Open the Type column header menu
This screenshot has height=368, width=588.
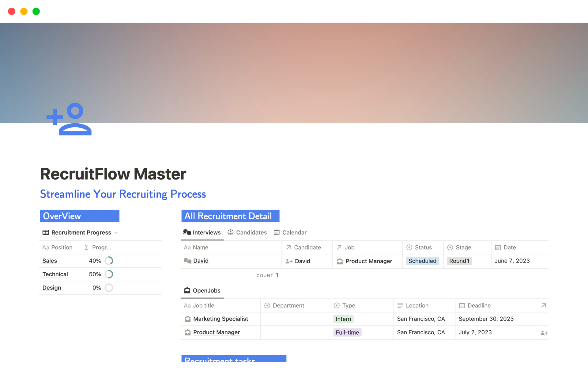point(348,305)
